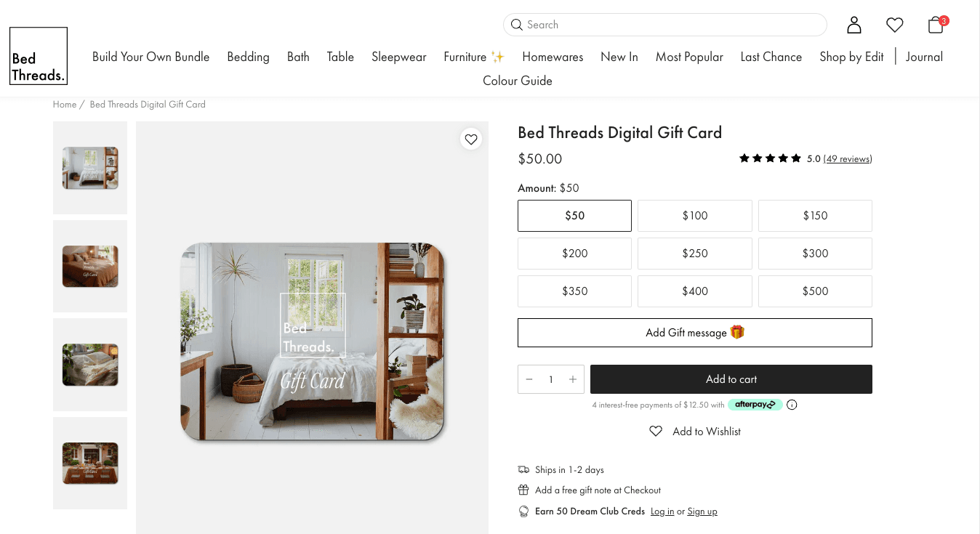Click the plus quantity button

click(x=573, y=379)
